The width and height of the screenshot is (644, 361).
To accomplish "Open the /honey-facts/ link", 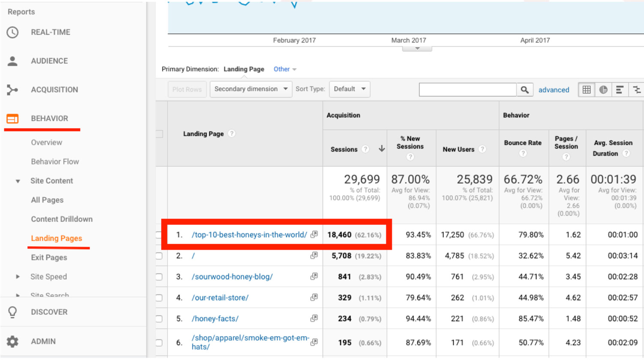I will 215,319.
